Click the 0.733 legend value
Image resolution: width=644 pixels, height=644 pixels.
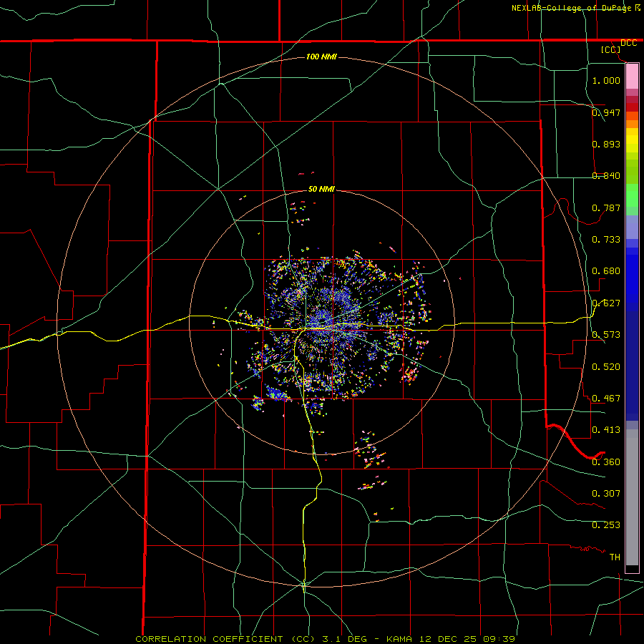click(606, 240)
